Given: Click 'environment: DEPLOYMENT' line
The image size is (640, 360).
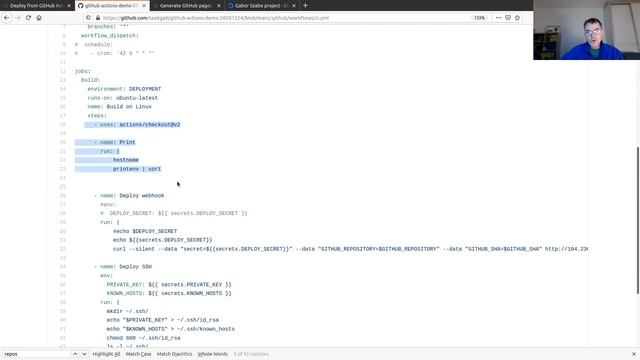Looking at the screenshot, I should 124,89.
